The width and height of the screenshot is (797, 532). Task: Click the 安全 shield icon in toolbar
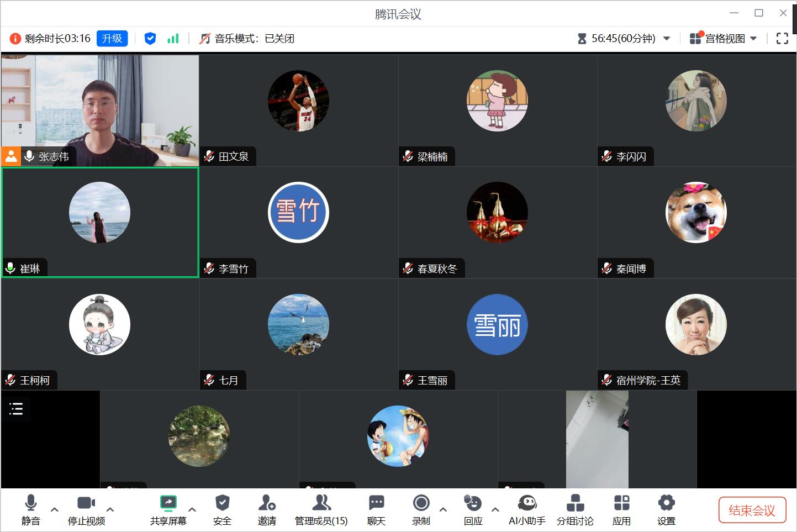tap(222, 509)
